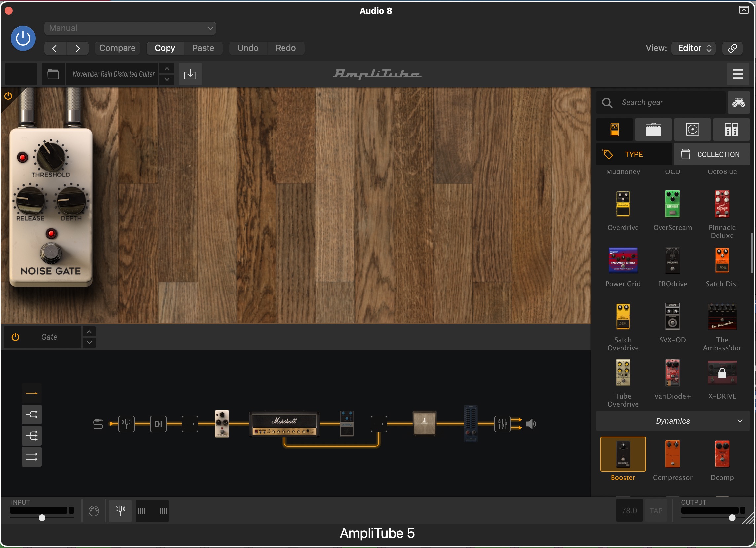Collapse the Dynamics section

673,421
